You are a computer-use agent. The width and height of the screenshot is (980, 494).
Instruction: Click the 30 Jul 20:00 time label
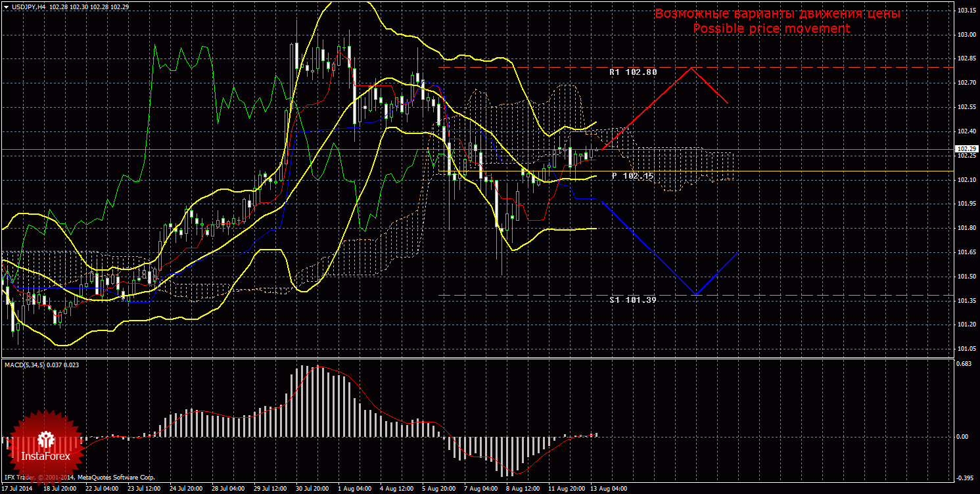pos(313,489)
